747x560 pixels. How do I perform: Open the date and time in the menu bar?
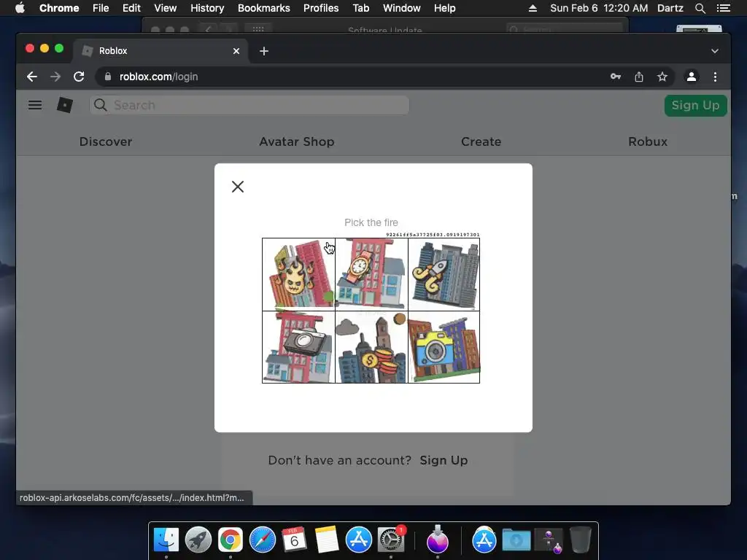coord(599,8)
